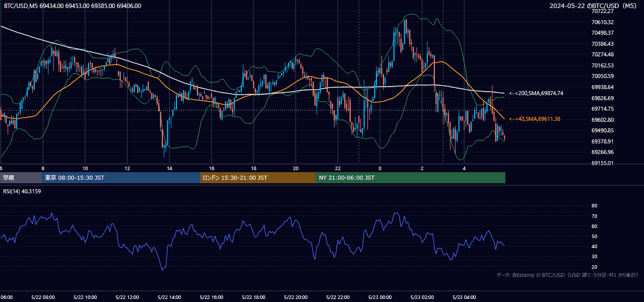Click RSI scale level 50
The width and height of the screenshot is (644, 302).
point(594,236)
